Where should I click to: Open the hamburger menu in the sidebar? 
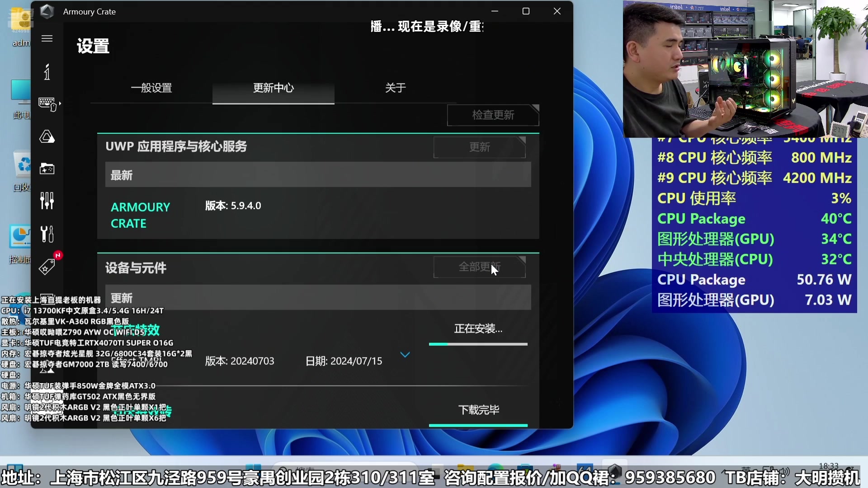[x=47, y=38]
